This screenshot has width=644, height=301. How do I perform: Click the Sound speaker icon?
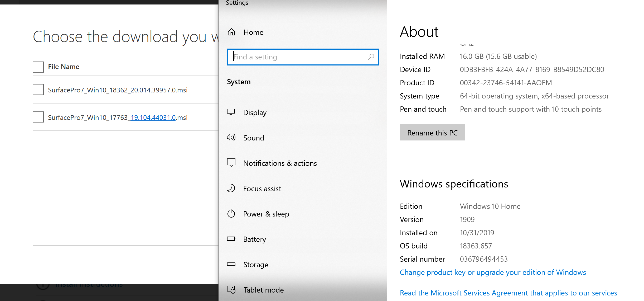231,137
